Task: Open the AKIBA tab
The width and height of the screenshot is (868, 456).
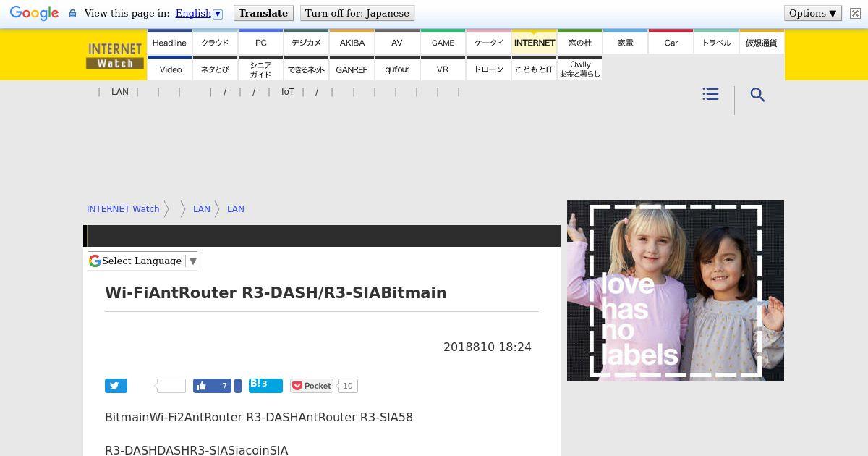Action: [x=352, y=42]
